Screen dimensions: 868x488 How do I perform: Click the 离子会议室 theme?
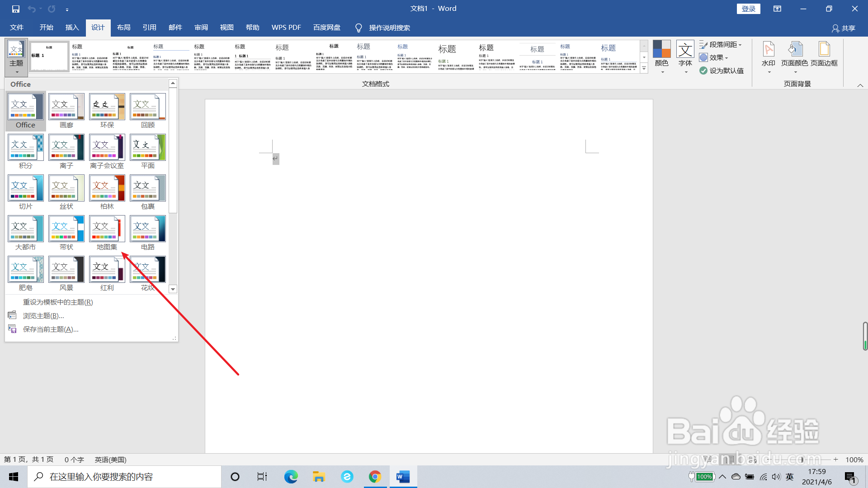click(x=107, y=148)
